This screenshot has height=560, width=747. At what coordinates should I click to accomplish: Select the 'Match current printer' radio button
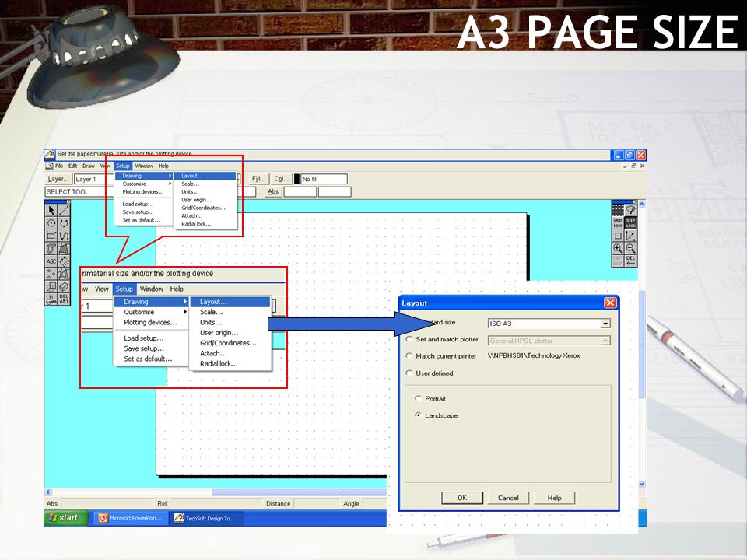coord(409,355)
